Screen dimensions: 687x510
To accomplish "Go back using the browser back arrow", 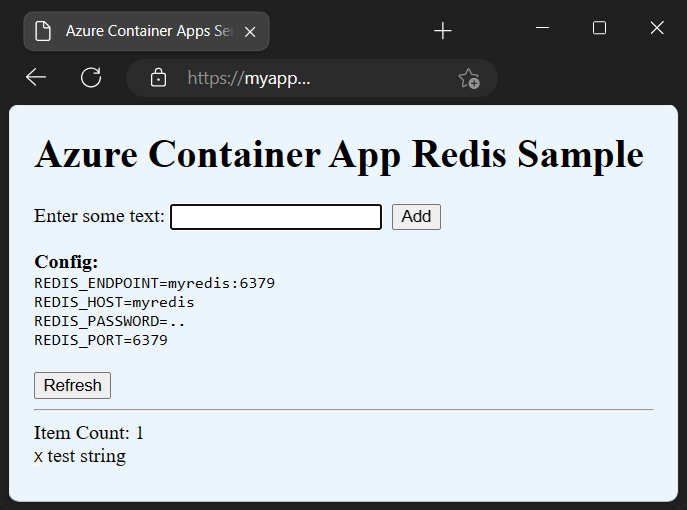I will pos(36,78).
